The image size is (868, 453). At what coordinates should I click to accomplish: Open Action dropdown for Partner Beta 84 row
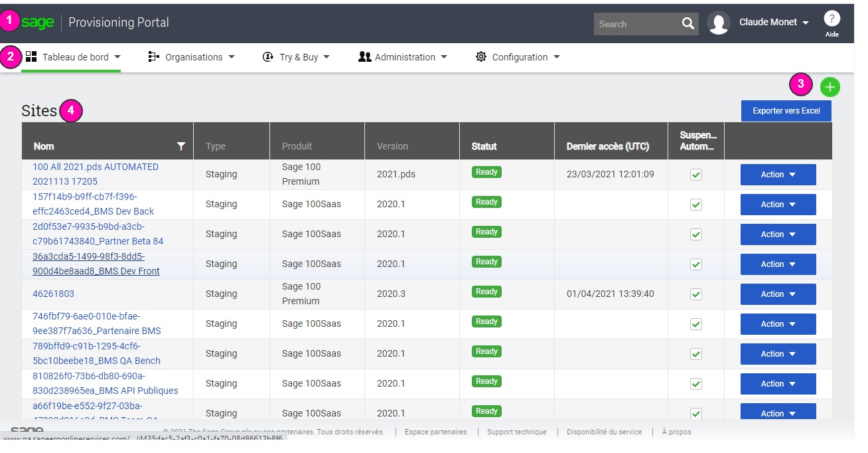(x=778, y=234)
